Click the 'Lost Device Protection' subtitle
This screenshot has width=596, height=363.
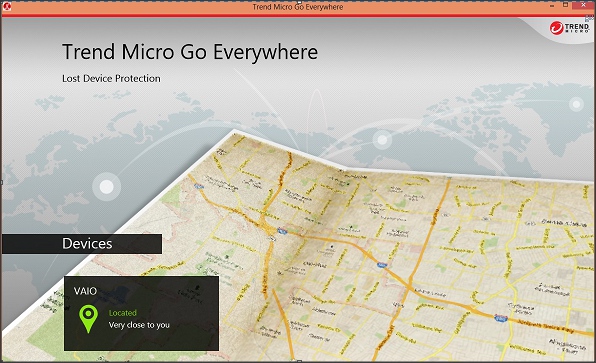pyautogui.click(x=111, y=78)
